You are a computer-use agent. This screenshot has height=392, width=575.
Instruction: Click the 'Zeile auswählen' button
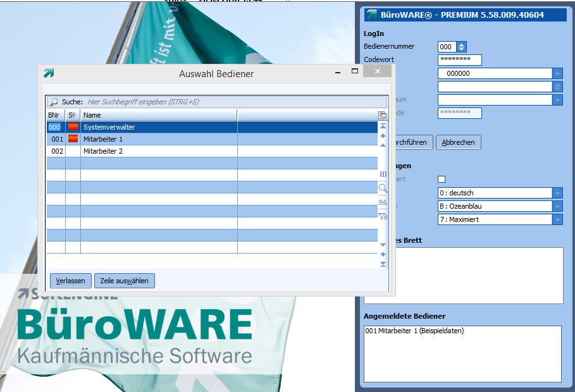click(125, 280)
